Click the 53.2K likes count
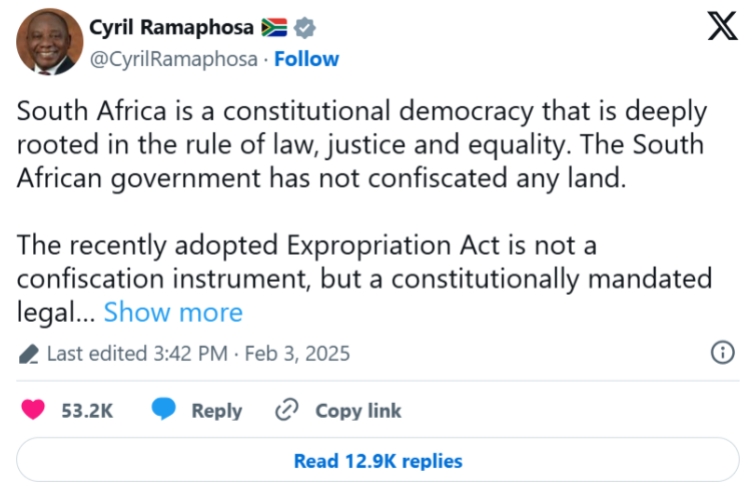Screen dimensions: 756x487 tap(85, 410)
